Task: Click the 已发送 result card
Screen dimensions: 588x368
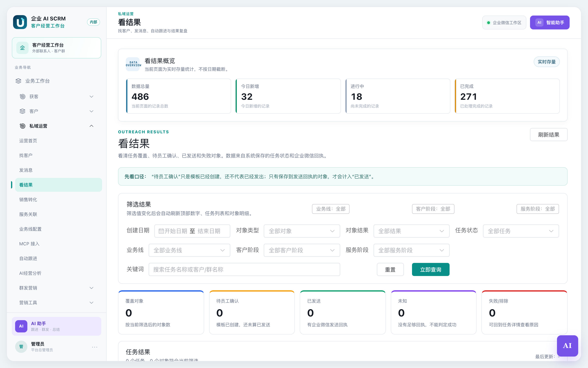Action: [343, 312]
